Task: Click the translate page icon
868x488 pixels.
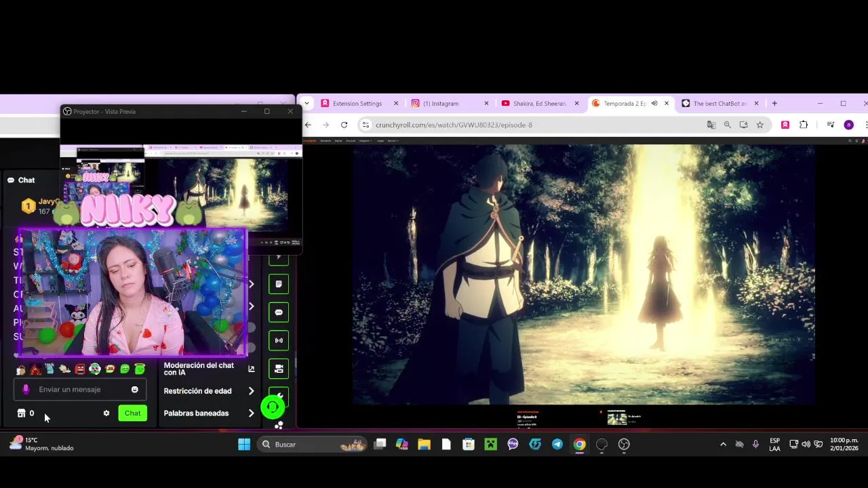Action: 711,125
